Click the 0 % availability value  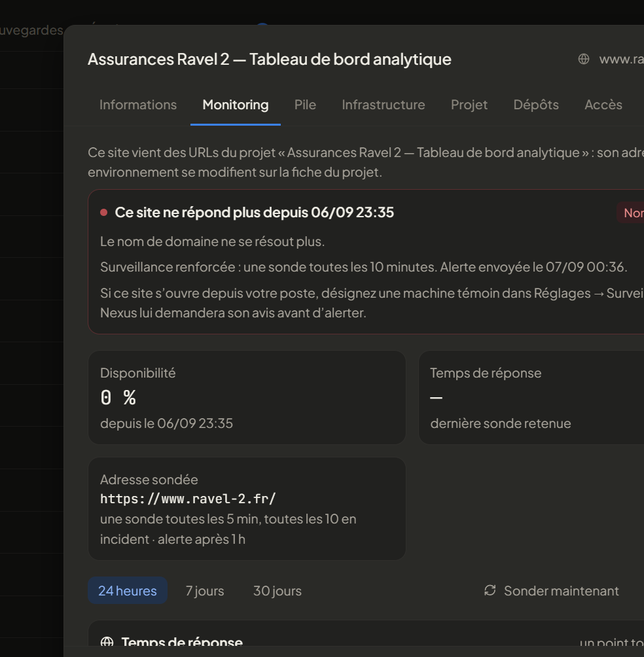(118, 397)
